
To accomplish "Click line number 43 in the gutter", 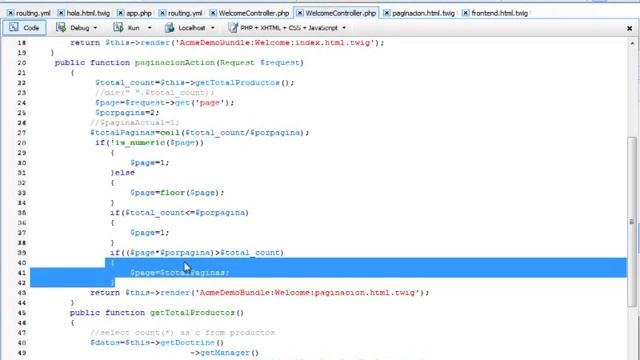I will click(22, 293).
